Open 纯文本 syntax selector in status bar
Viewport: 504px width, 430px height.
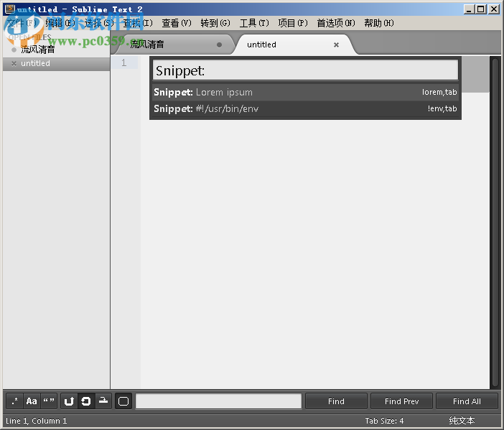(x=462, y=421)
